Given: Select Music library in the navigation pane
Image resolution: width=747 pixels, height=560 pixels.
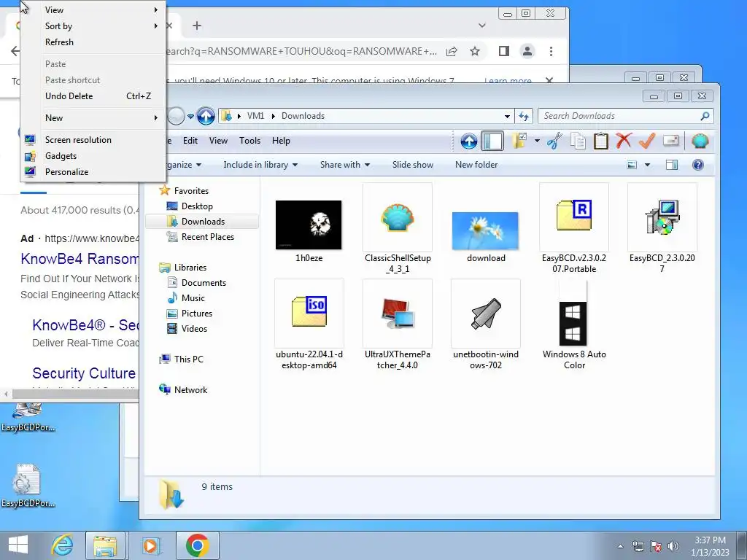Looking at the screenshot, I should click(x=193, y=298).
